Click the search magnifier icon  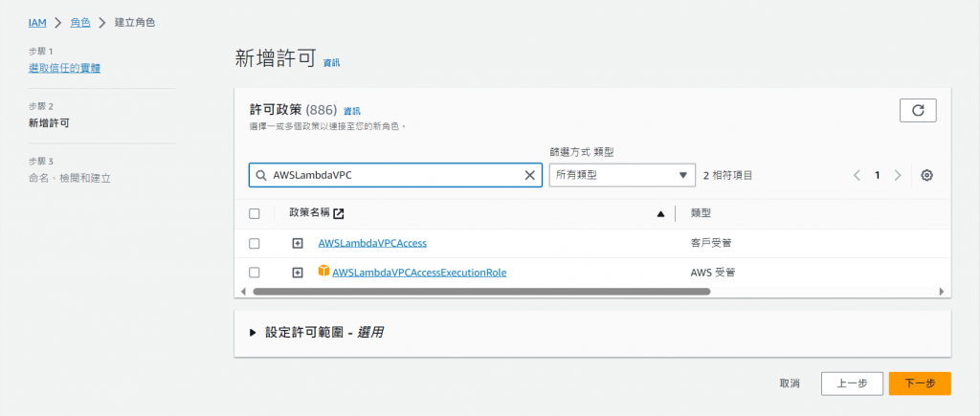point(261,176)
